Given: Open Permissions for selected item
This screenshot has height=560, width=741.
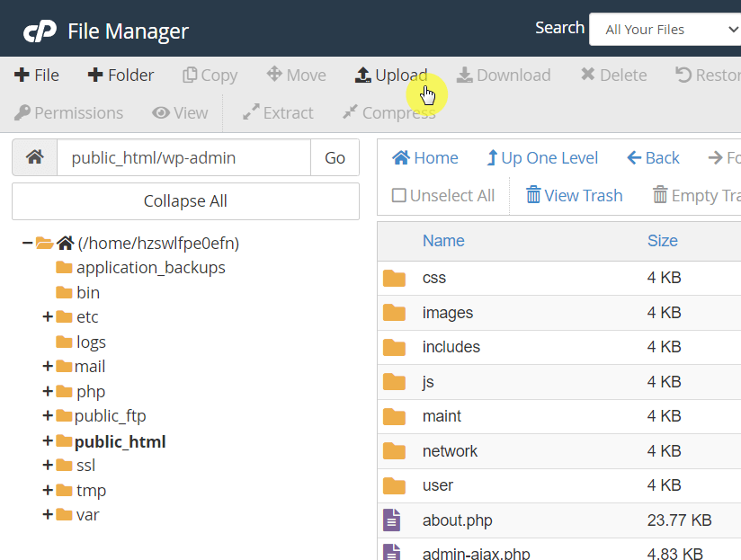Looking at the screenshot, I should [x=68, y=113].
